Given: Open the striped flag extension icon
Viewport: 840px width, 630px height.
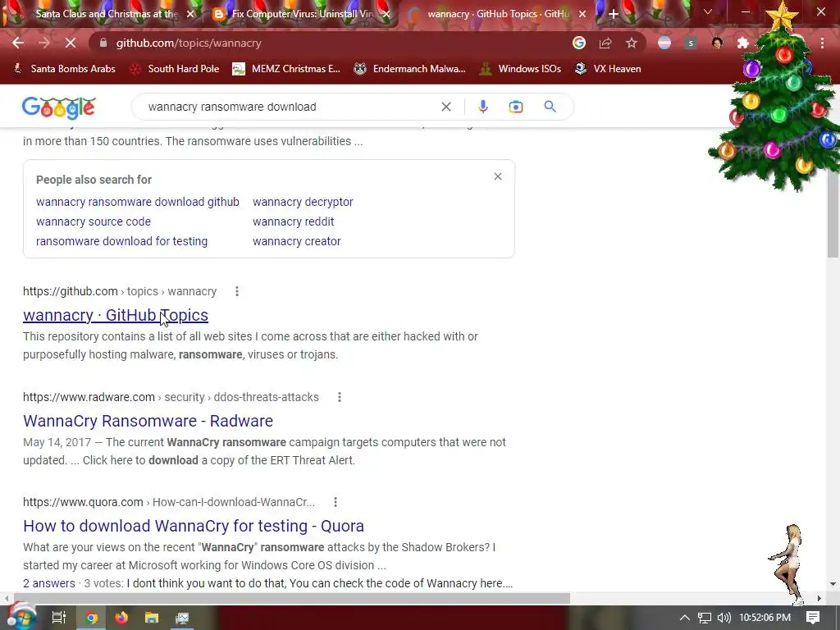Looking at the screenshot, I should (x=664, y=43).
